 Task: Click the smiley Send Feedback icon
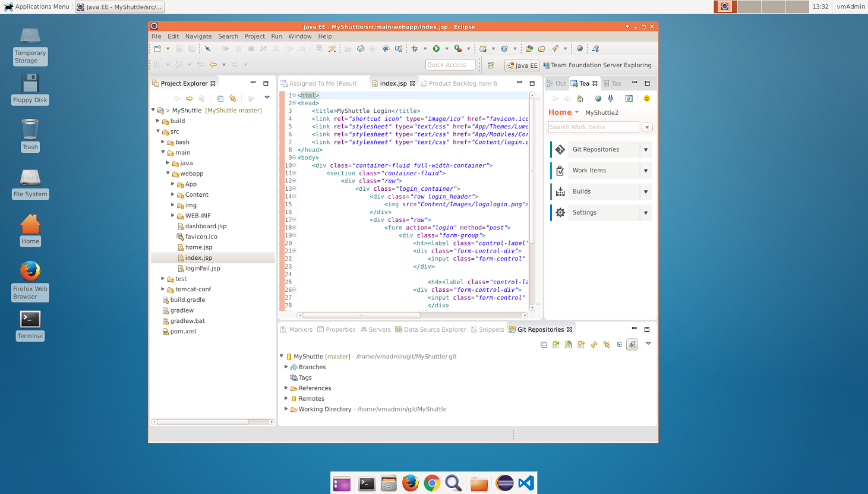point(647,99)
